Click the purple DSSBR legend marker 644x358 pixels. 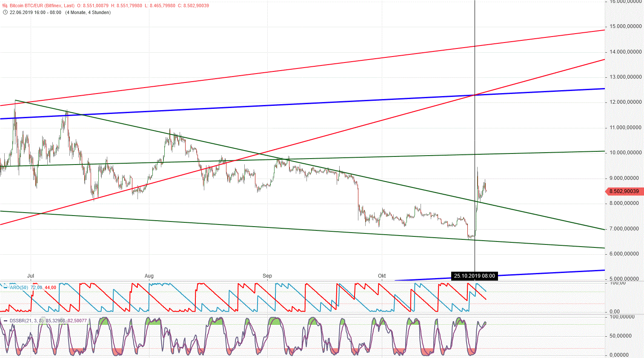tap(6, 321)
